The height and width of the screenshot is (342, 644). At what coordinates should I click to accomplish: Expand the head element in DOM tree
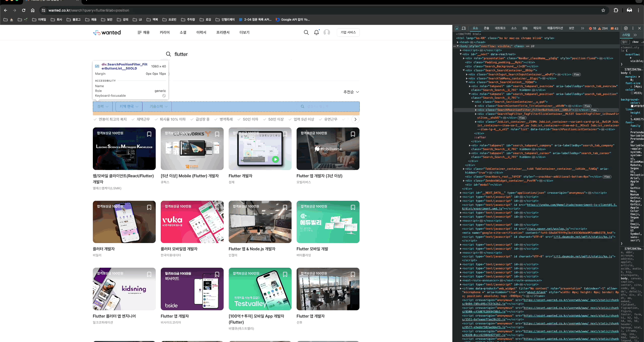coord(458,42)
